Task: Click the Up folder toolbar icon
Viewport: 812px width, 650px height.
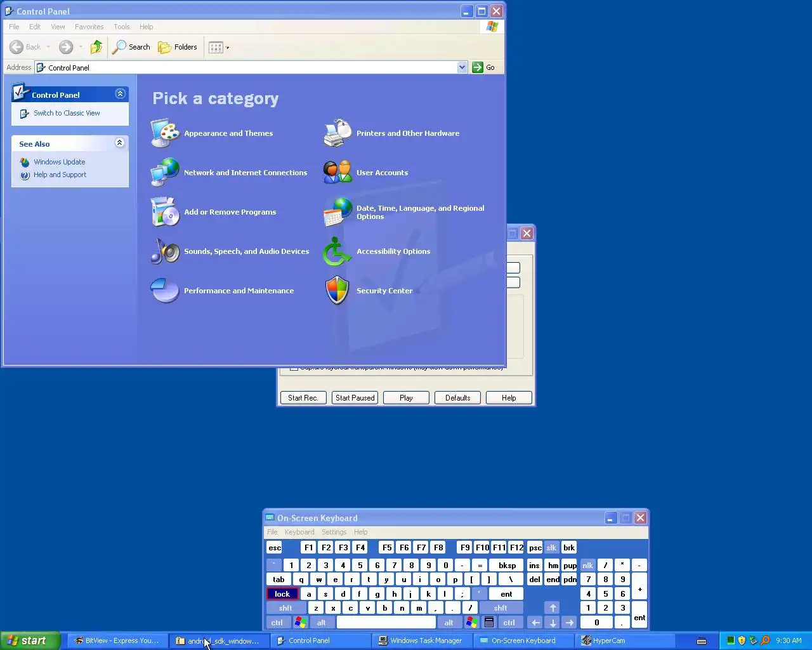Action: point(96,47)
